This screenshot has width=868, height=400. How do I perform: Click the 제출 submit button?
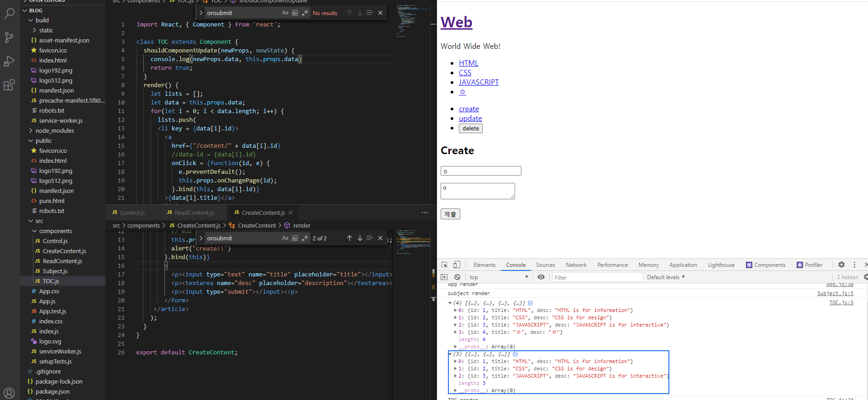tap(450, 214)
